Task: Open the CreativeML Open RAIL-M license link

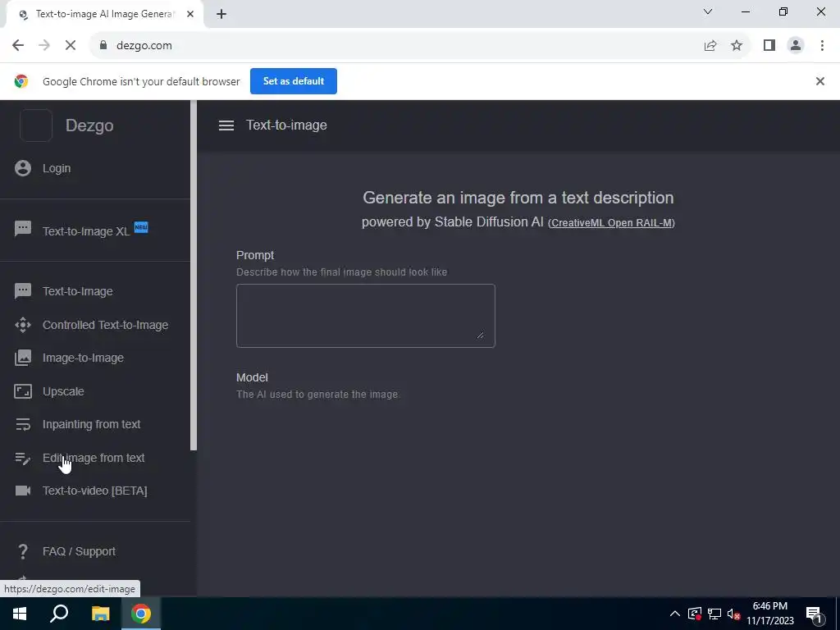Action: point(611,223)
